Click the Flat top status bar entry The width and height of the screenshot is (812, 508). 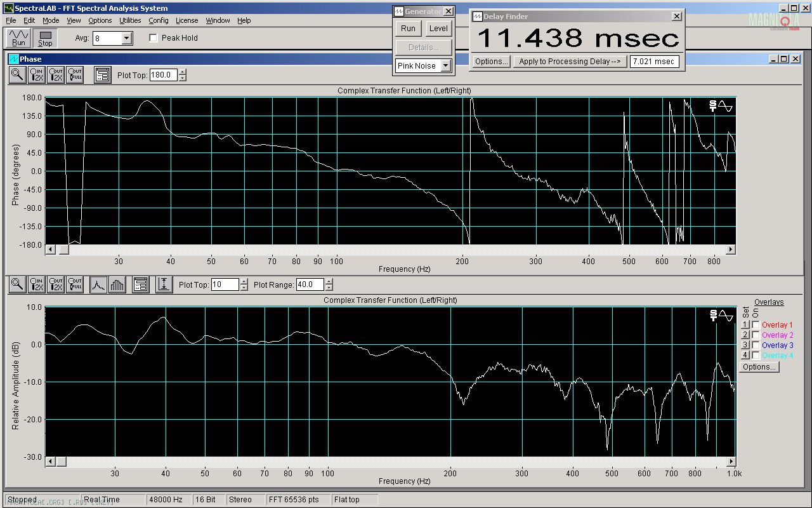coord(355,500)
